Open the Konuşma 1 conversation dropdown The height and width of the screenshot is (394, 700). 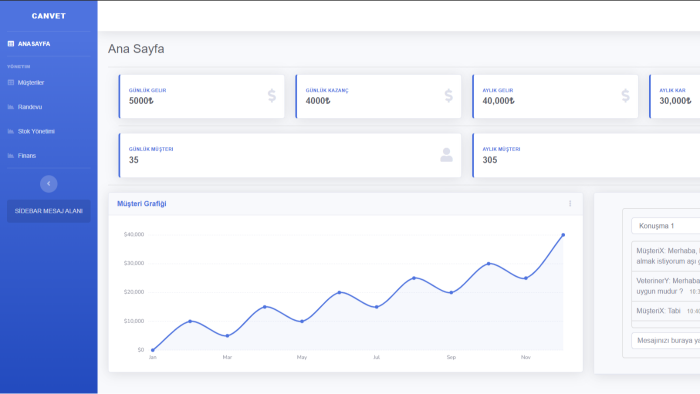666,226
